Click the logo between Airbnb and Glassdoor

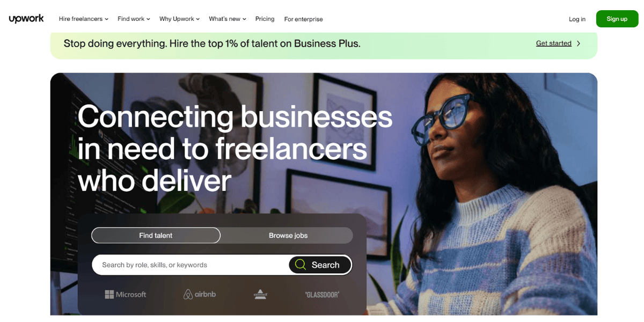260,294
